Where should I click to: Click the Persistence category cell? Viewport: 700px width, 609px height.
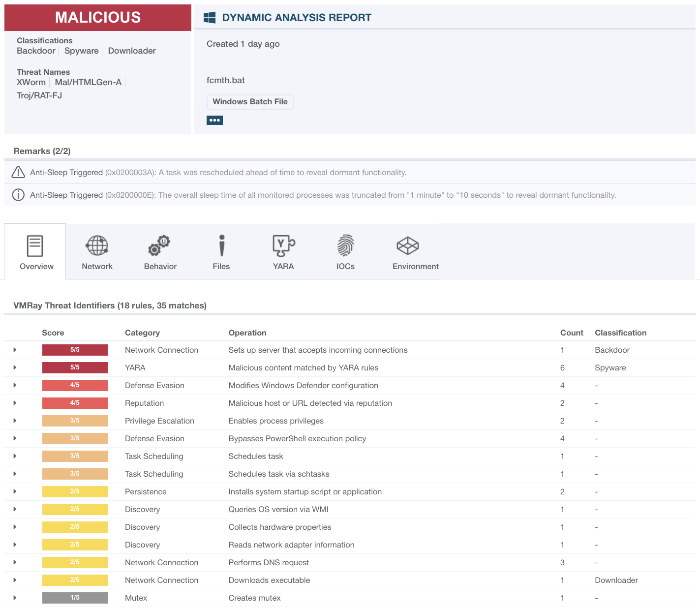point(146,491)
